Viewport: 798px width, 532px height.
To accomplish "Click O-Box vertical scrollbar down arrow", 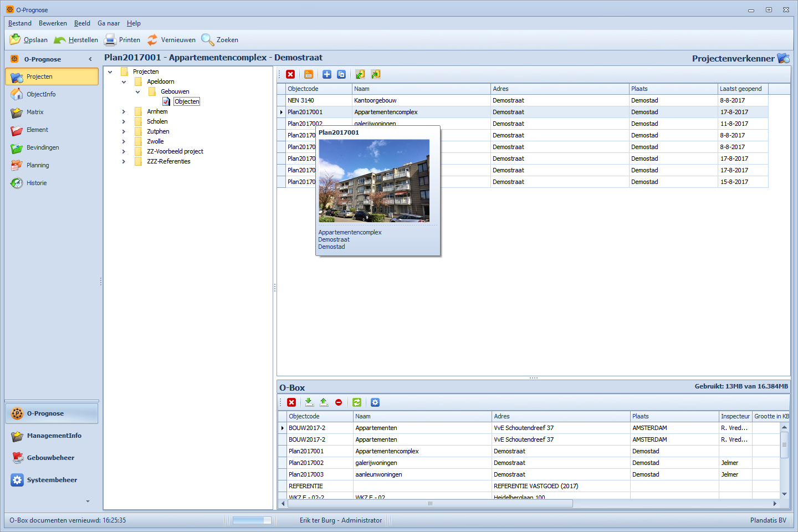I will pos(784,494).
